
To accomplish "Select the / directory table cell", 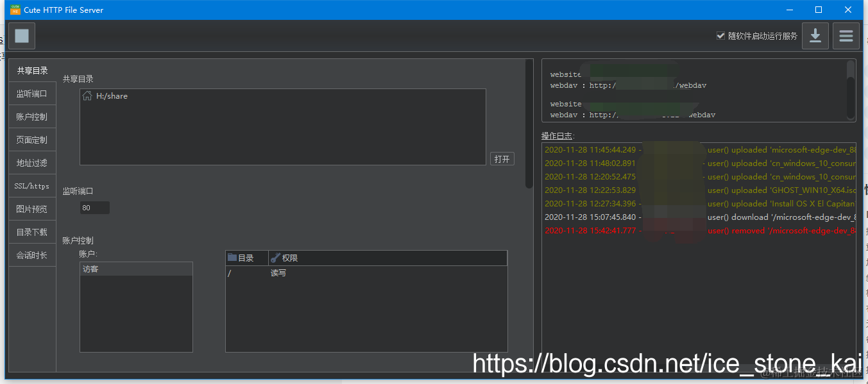I will (247, 273).
